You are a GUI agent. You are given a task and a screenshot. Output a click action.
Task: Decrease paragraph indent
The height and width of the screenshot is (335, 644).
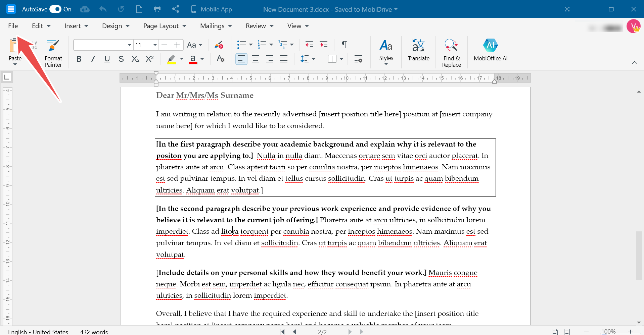(309, 45)
